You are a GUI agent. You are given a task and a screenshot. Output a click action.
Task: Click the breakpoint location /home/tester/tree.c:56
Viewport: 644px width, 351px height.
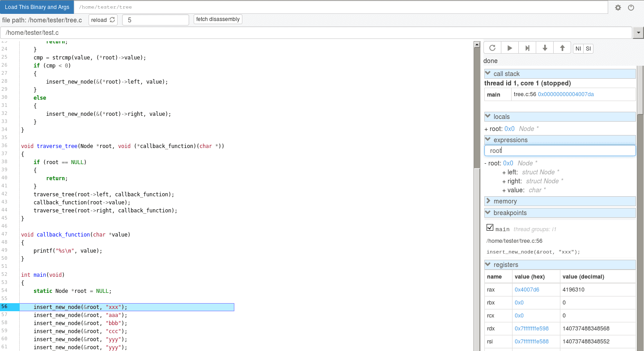pyautogui.click(x=514, y=241)
